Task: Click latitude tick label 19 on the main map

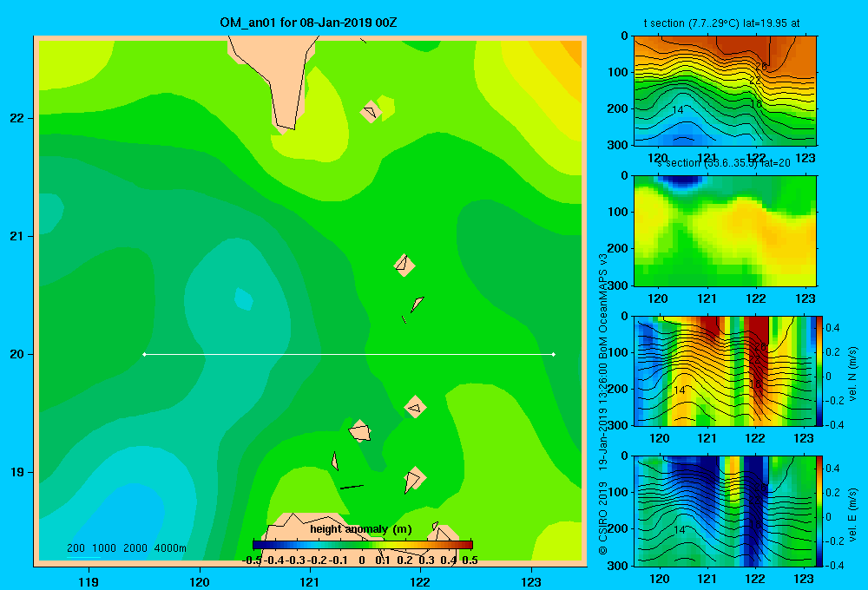Action: click(17, 472)
